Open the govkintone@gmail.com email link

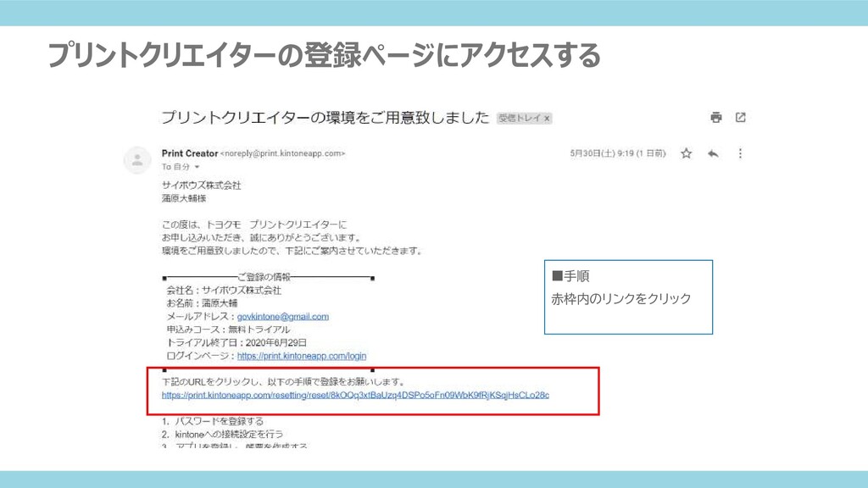coord(283,317)
